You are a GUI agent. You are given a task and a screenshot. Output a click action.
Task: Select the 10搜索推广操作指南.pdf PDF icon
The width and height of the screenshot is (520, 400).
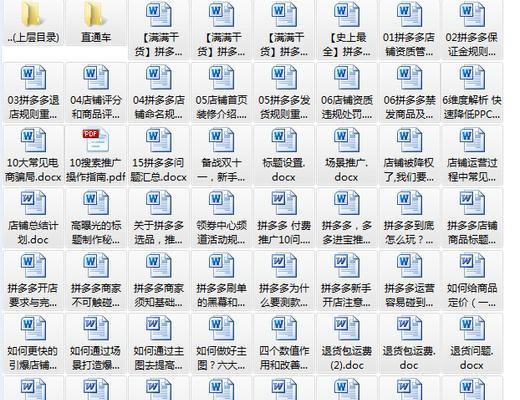pos(96,140)
